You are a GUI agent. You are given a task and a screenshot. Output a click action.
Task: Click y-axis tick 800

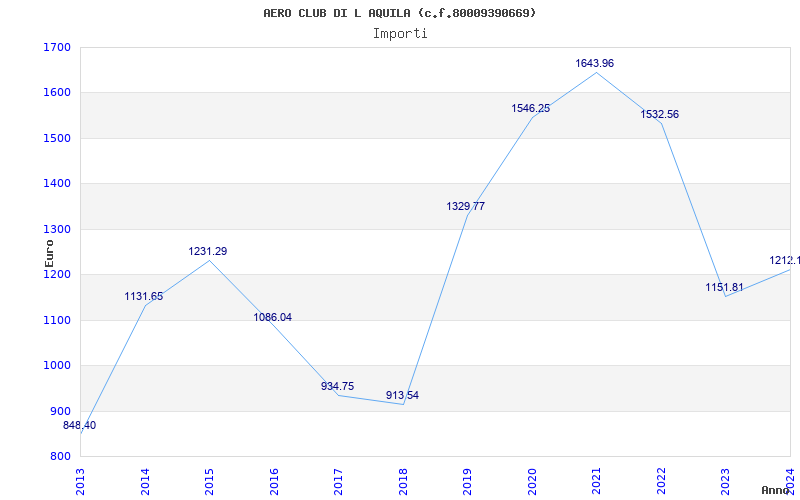(60, 457)
